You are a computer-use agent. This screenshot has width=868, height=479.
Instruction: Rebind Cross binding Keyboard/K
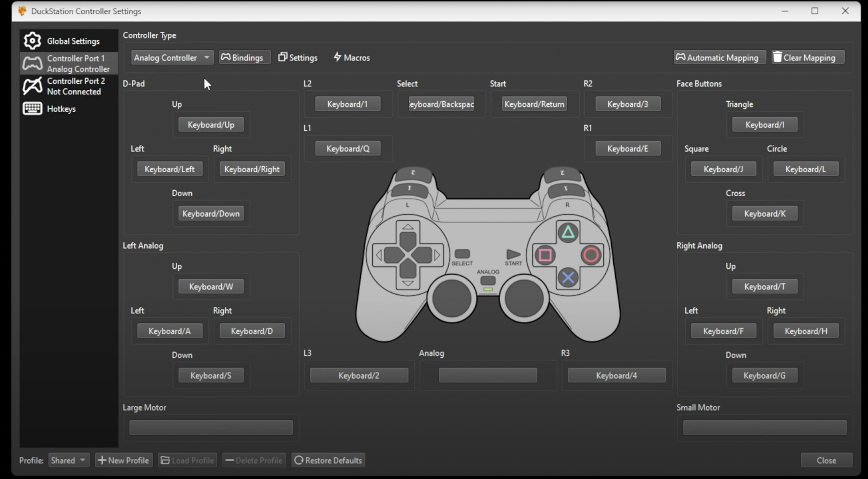[765, 213]
